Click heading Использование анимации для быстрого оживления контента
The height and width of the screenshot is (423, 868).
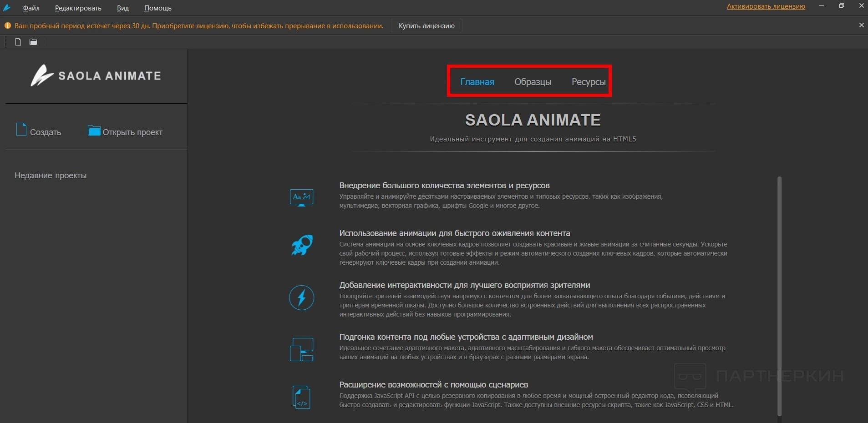[x=455, y=233]
